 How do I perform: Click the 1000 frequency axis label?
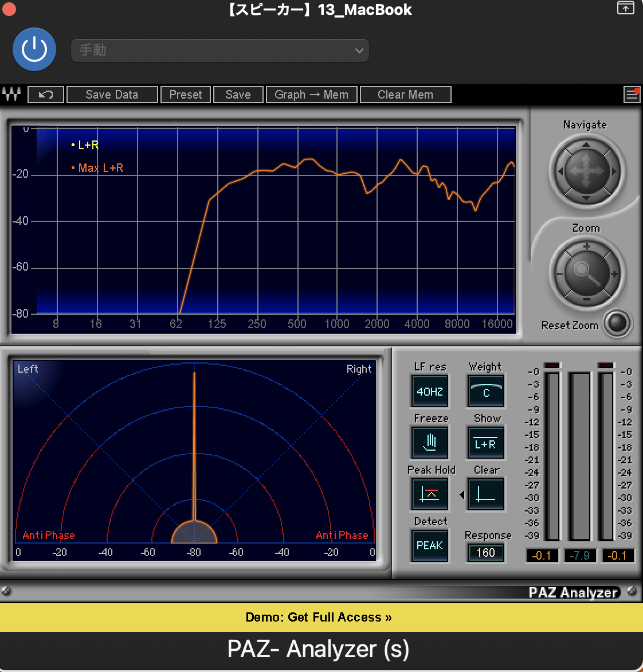tap(337, 323)
